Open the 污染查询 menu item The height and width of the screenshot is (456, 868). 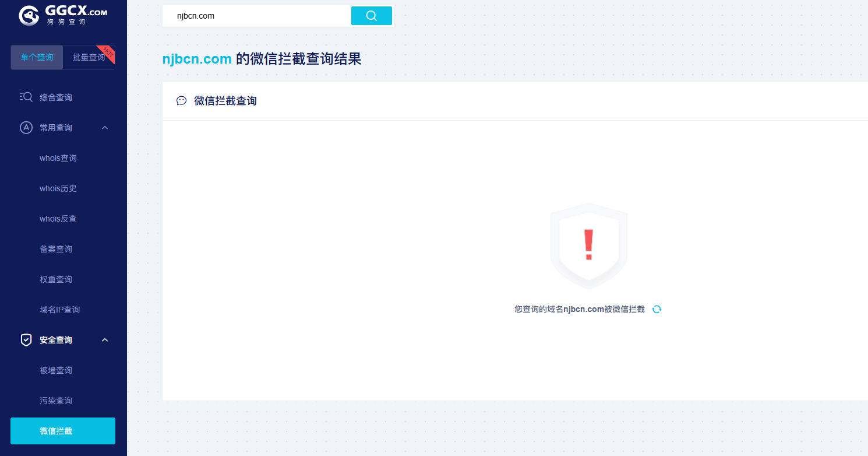click(x=56, y=401)
